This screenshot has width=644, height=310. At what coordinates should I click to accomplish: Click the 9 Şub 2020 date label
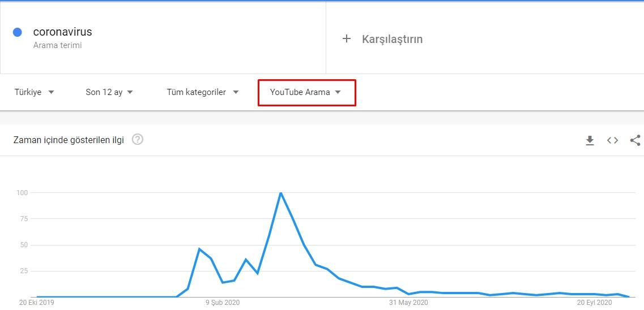(x=223, y=303)
